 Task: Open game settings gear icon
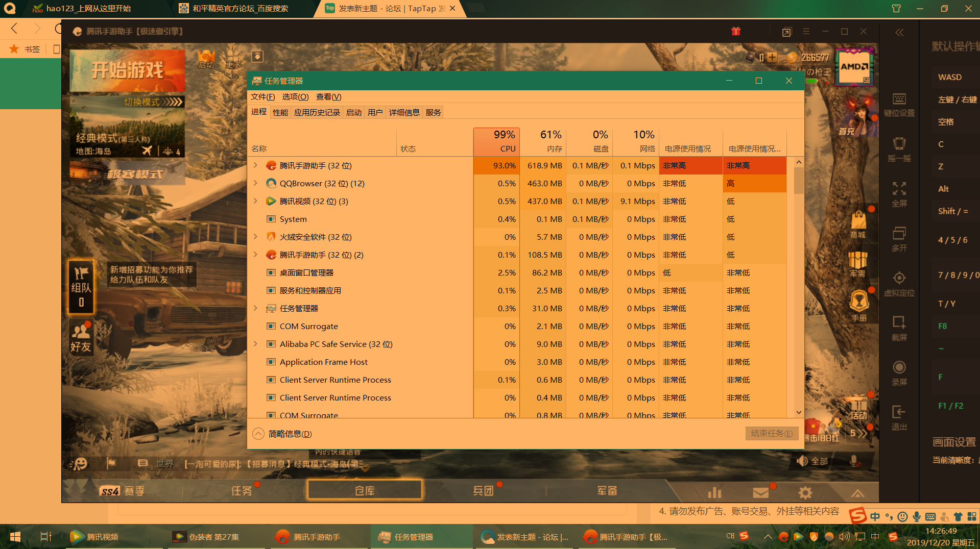point(805,492)
